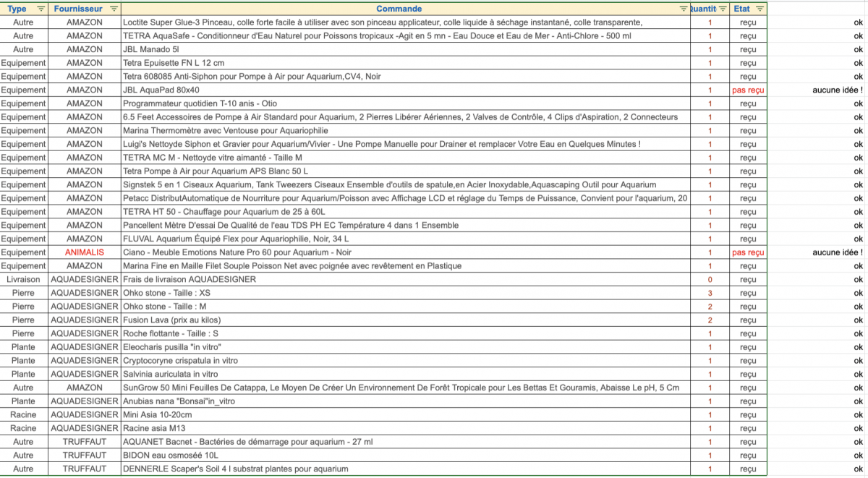The height and width of the screenshot is (478, 868).
Task: Click the Eleocharis pusilla "in vitro" cell
Action: (406, 346)
